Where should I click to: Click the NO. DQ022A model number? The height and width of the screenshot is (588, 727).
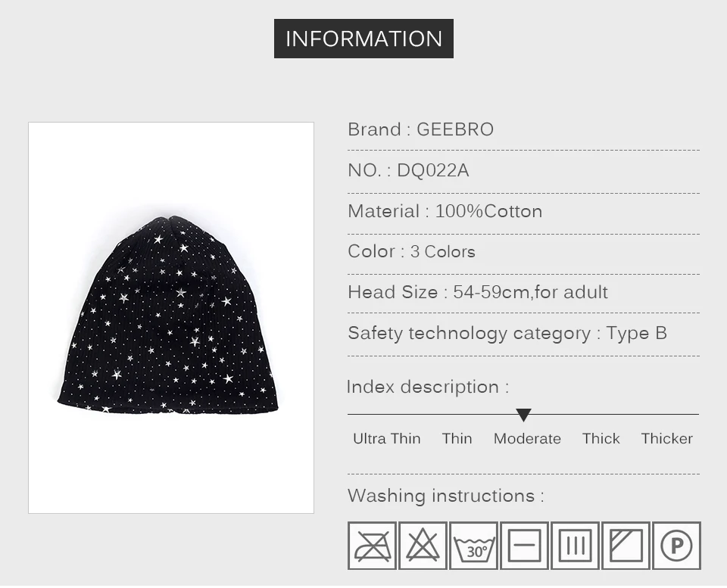pyautogui.click(x=408, y=170)
